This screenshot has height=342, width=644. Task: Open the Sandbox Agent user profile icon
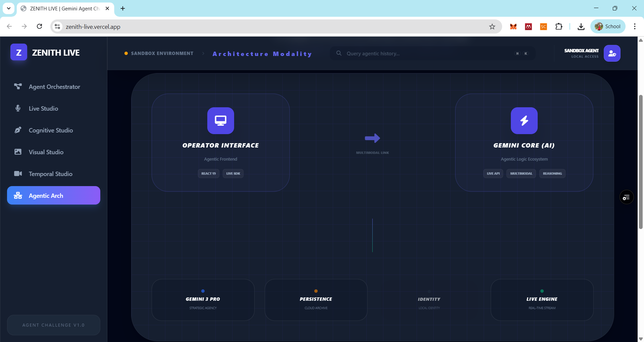click(x=612, y=53)
